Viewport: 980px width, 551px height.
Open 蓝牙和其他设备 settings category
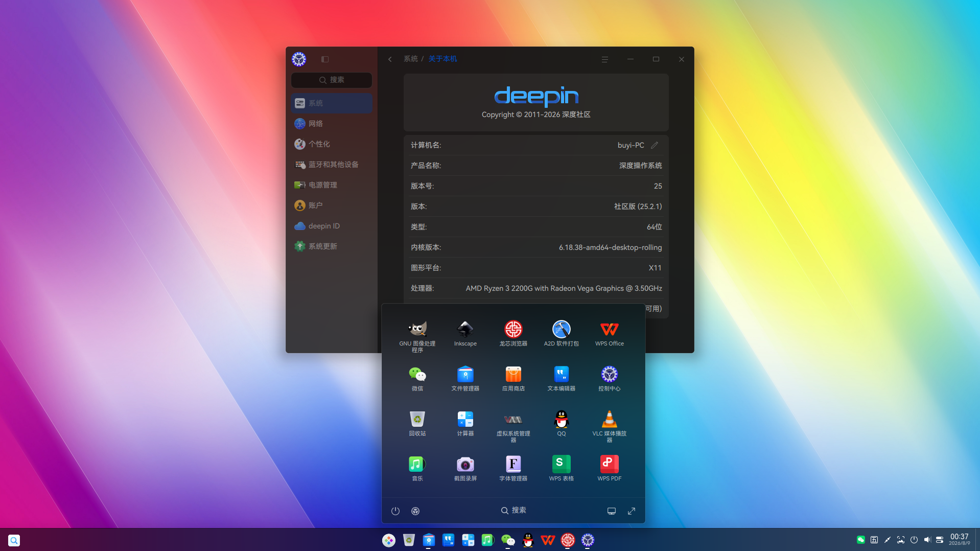coord(332,164)
